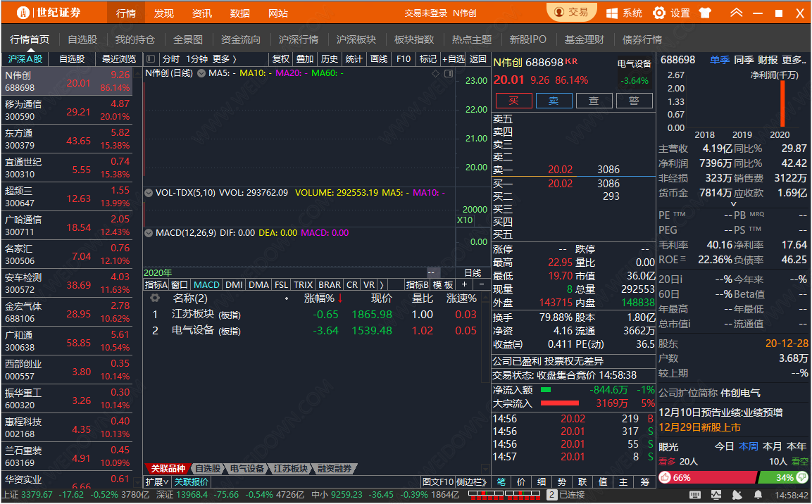Click the thumbs-up bullish vote icon
The height and width of the screenshot is (504, 812).
(665, 477)
